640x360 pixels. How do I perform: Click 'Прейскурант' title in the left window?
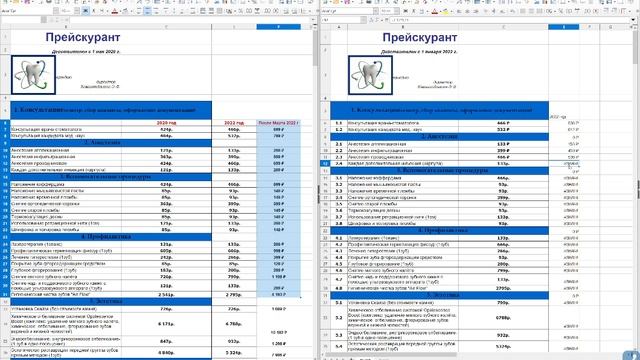83,37
